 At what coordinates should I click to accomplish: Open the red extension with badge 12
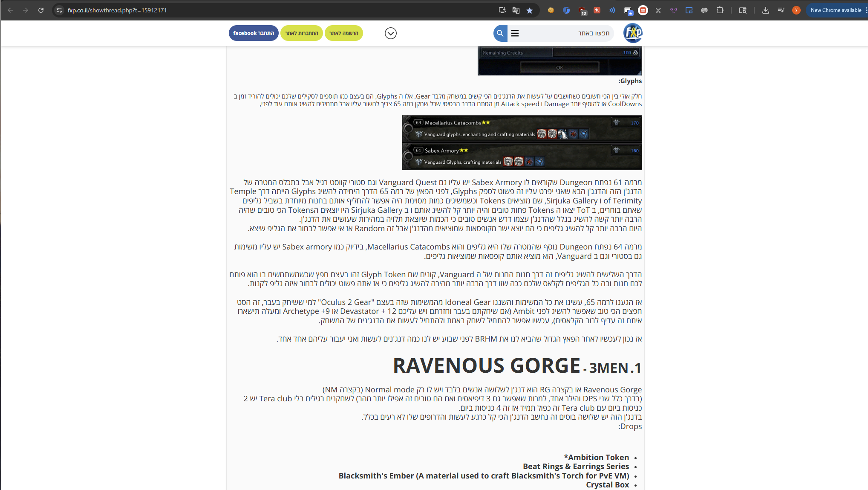[x=583, y=11]
